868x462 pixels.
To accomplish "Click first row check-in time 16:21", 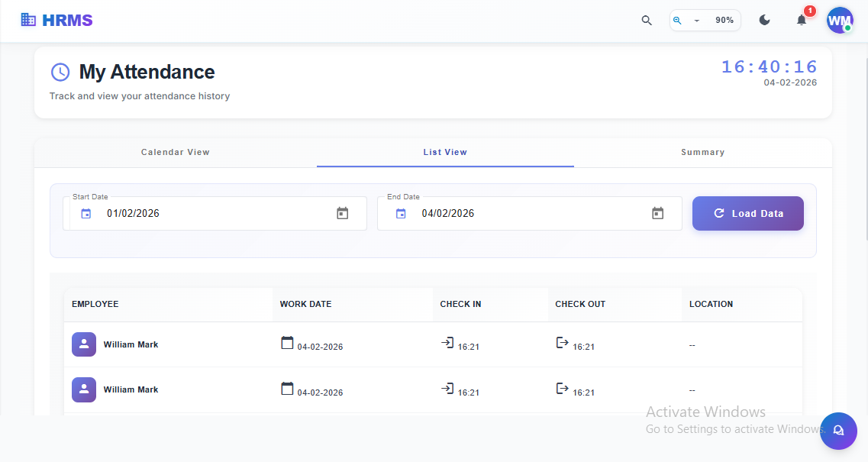I will 468,347.
